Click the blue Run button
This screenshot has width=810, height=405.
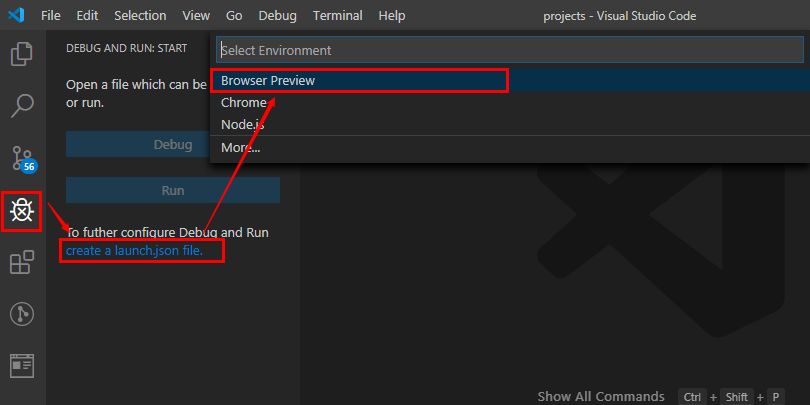[173, 190]
